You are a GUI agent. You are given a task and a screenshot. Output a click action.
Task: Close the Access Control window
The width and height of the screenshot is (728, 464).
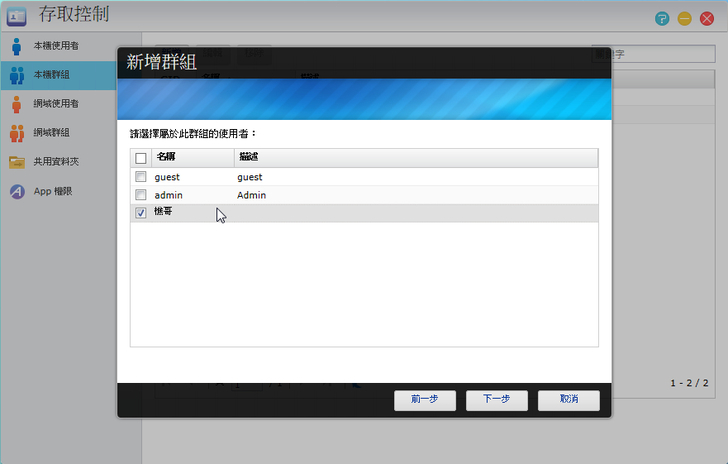(707, 19)
